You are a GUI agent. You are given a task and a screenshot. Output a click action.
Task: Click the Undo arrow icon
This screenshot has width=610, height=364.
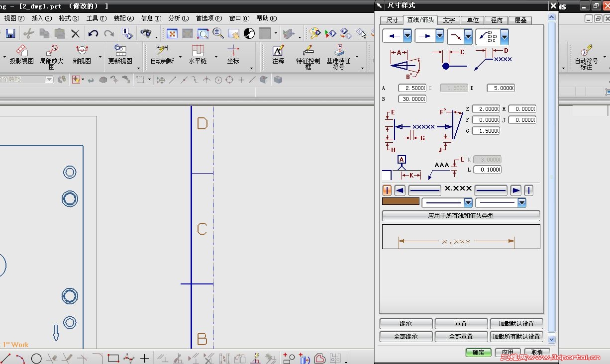point(93,33)
